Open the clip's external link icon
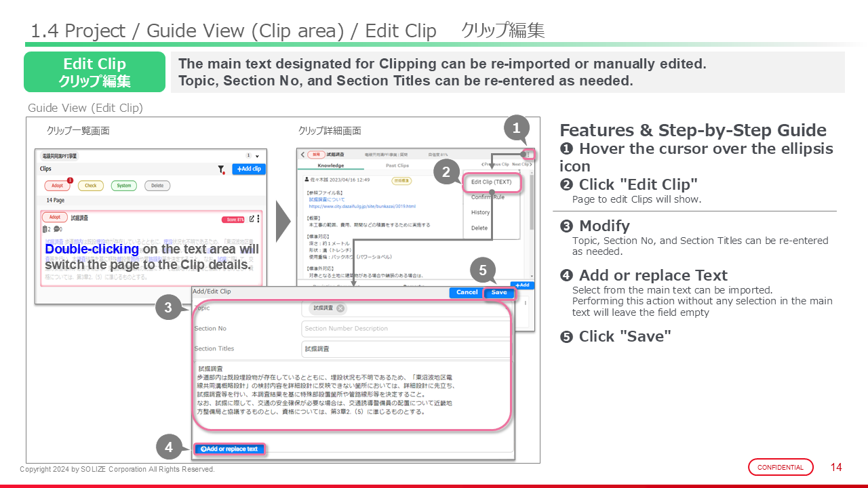 pos(252,218)
